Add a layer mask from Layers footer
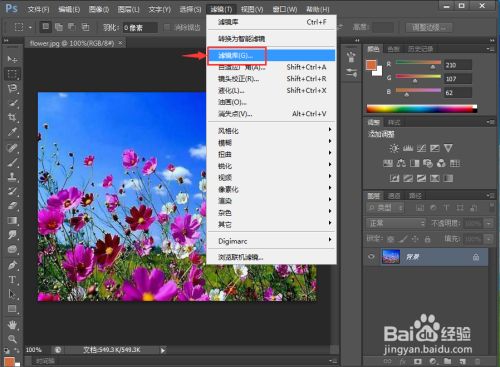This screenshot has width=500, height=367. [x=418, y=361]
